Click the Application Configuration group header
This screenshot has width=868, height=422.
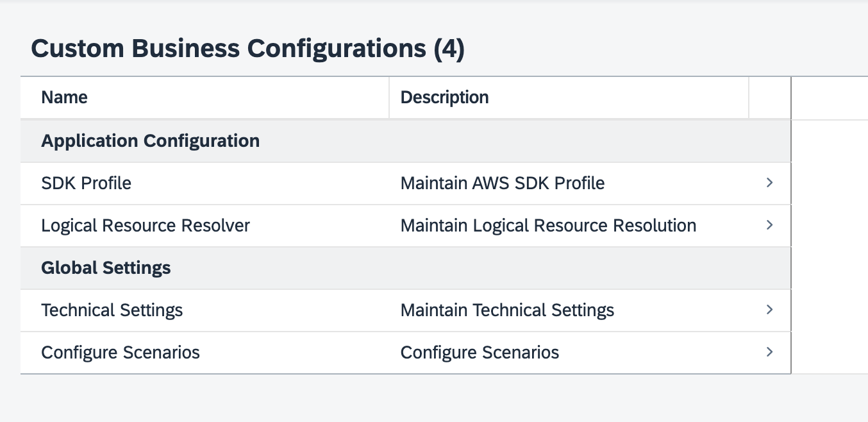tap(150, 140)
